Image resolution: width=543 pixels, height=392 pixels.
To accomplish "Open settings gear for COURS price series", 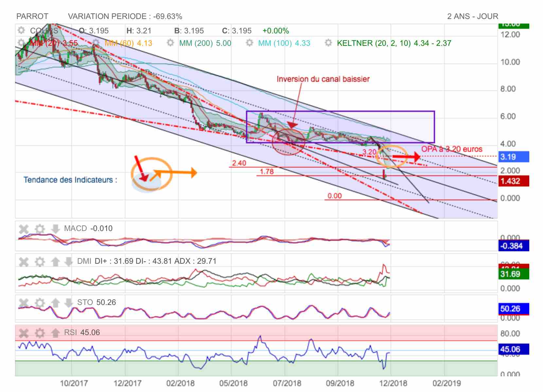I will (x=21, y=30).
